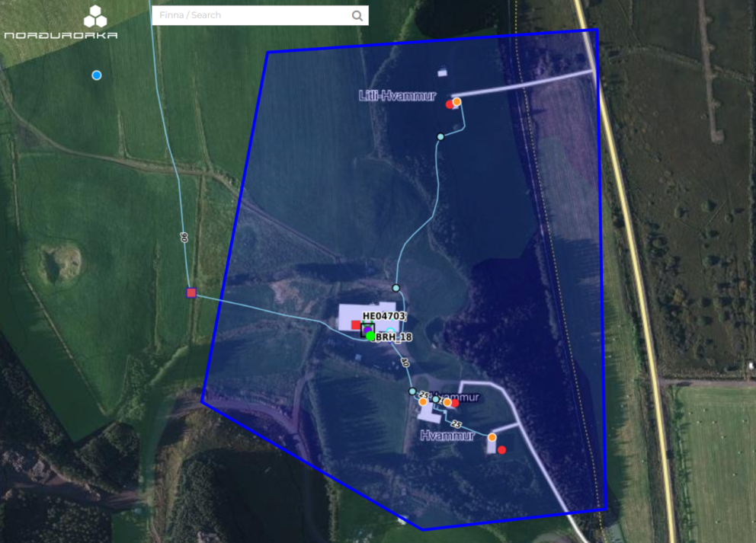Click the southeasternmost red dot below Hvammur
The width and height of the screenshot is (756, 543).
pyautogui.click(x=501, y=450)
